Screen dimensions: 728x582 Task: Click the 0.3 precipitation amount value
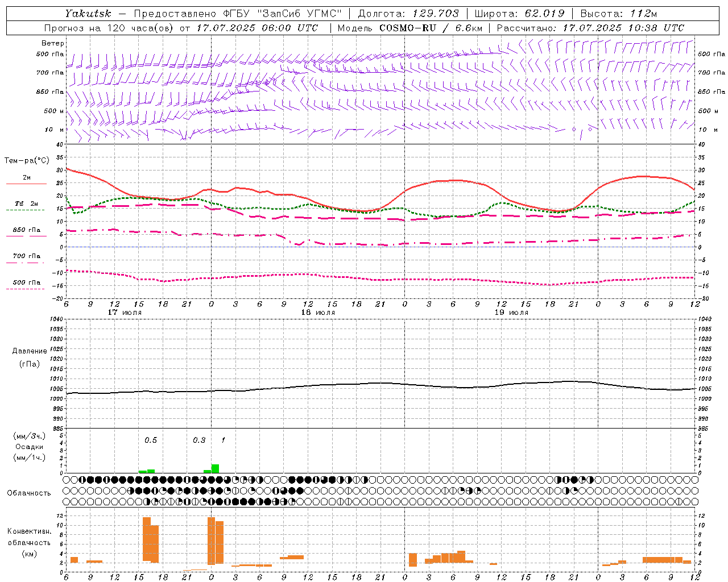pos(199,440)
